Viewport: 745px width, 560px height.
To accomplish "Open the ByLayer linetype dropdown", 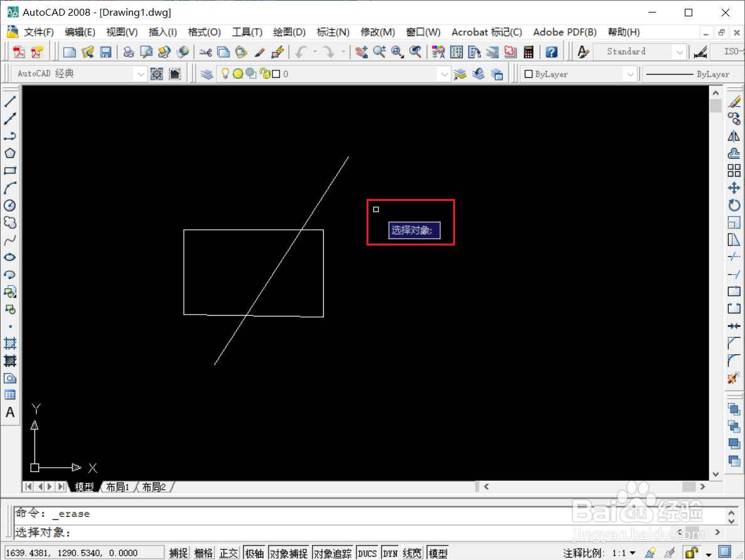I will click(692, 74).
